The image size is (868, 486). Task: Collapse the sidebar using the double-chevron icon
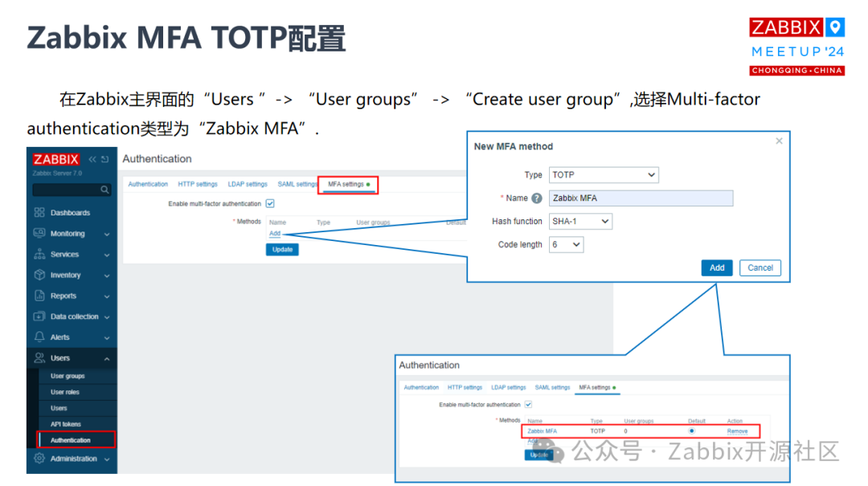[x=92, y=159]
